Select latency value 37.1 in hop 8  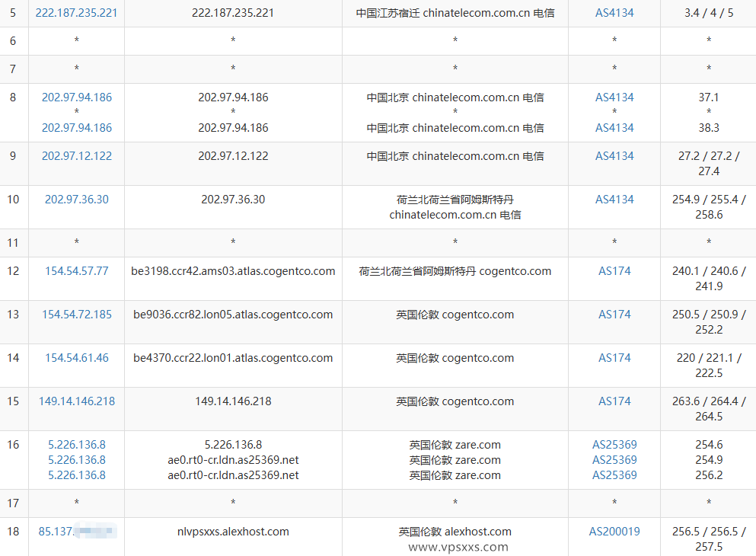click(709, 97)
